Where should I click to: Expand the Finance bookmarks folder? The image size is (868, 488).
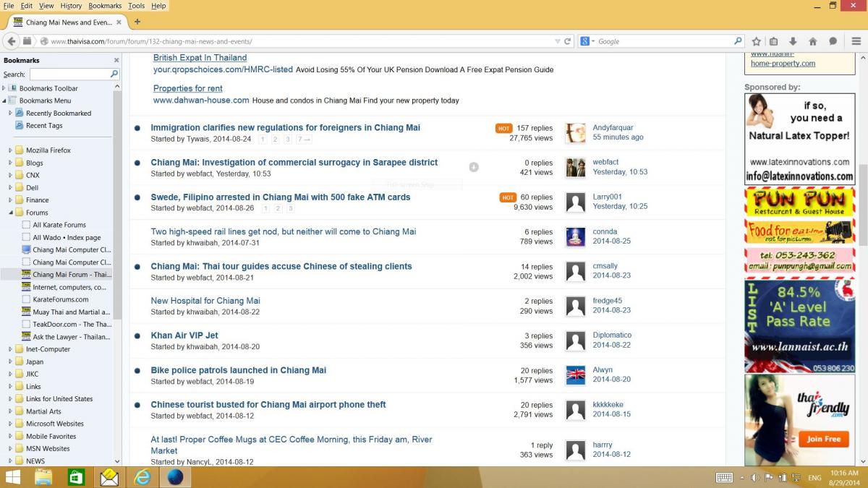(x=10, y=200)
